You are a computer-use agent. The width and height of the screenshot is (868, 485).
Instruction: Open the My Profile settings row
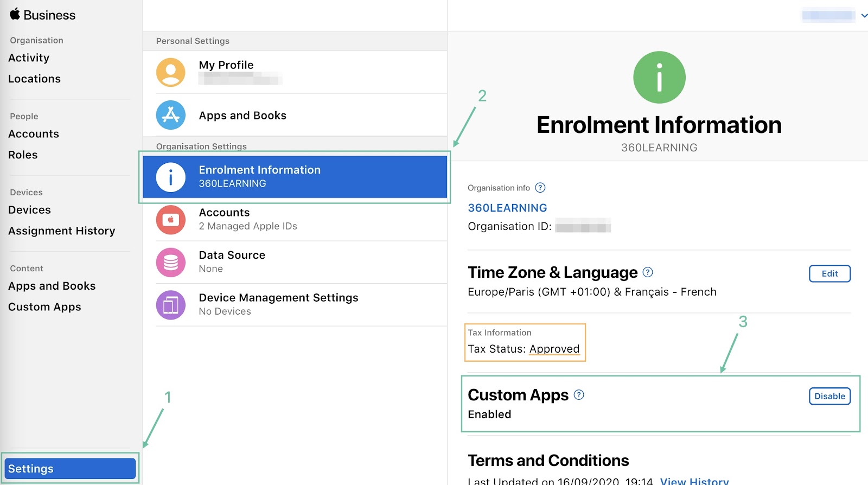coord(295,72)
